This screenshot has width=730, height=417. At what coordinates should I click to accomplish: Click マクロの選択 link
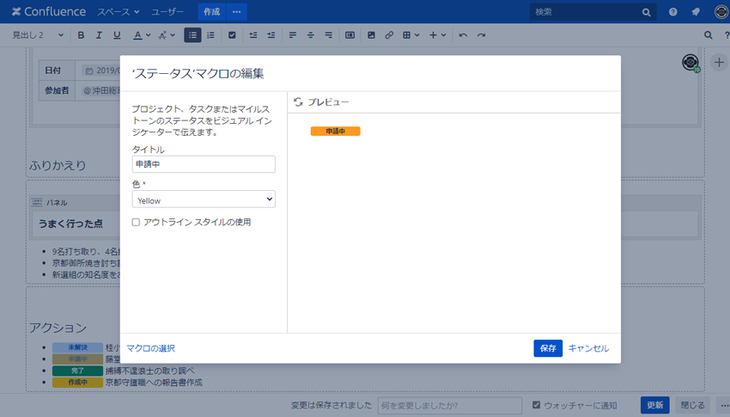(x=151, y=349)
